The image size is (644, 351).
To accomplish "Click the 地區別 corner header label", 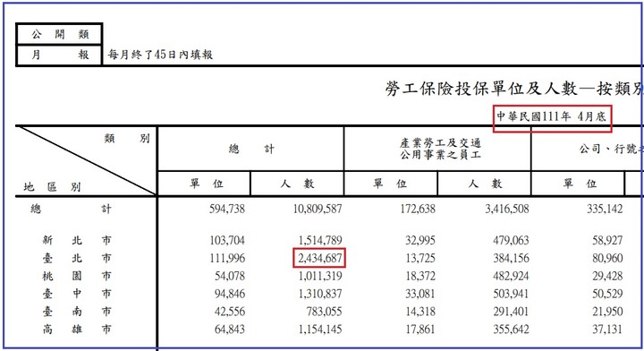I will point(52,187).
